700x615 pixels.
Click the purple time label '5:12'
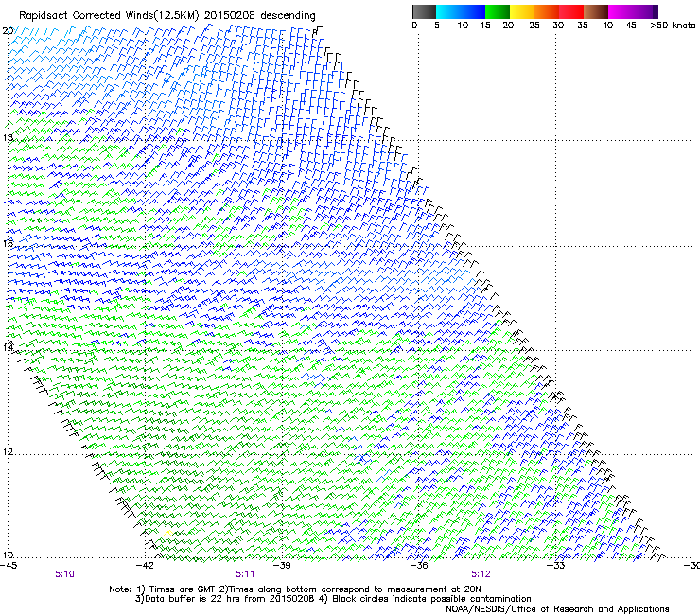481,574
